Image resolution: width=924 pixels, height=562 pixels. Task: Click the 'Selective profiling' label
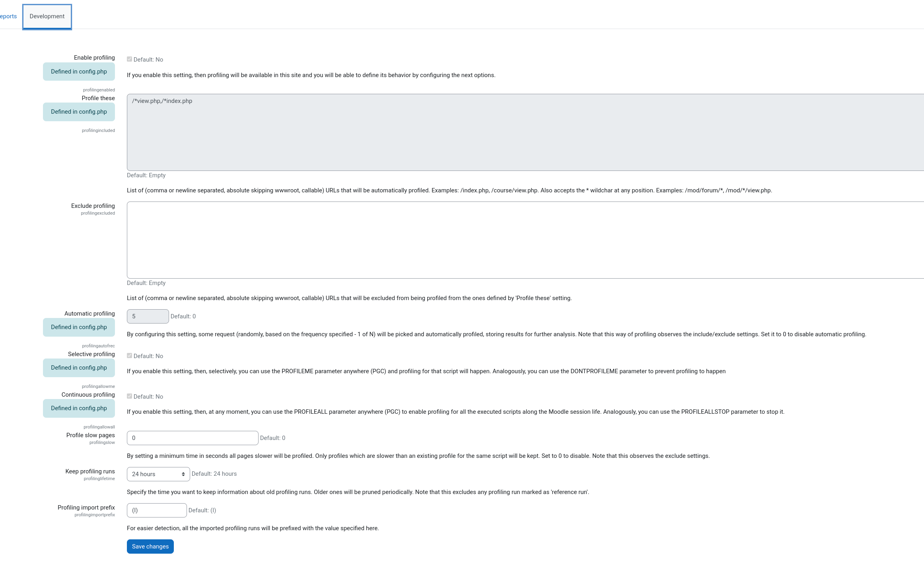[x=91, y=354]
